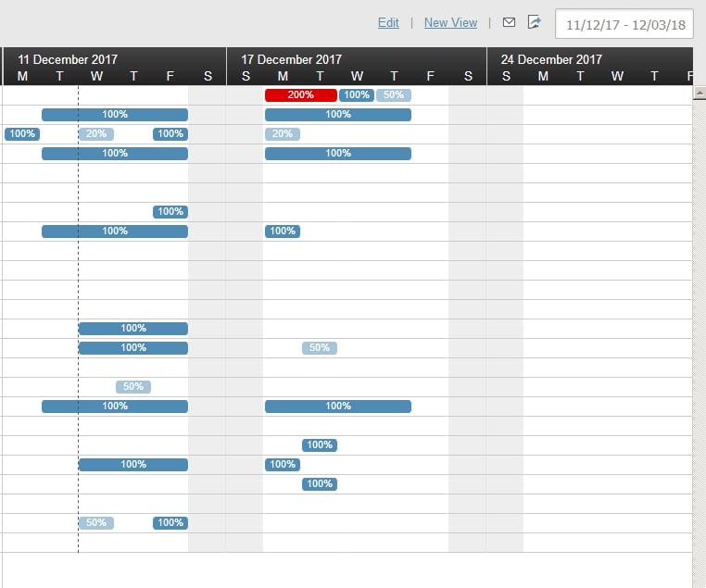Click the 17 December 2017 week header
Viewport: 706px width, 588px height.
[291, 59]
